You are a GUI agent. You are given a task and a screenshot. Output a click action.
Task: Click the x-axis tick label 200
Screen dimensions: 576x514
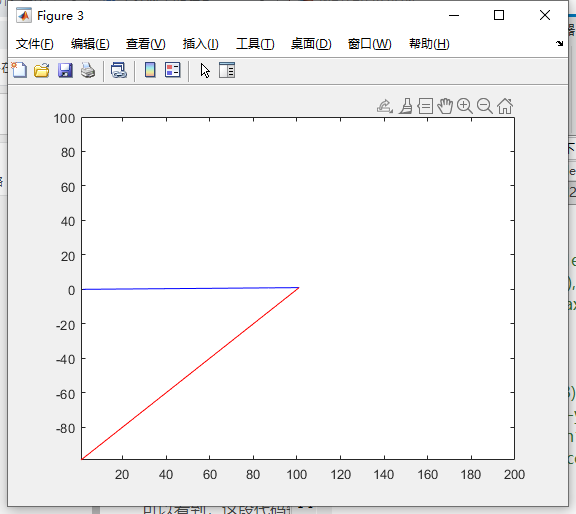click(x=514, y=474)
